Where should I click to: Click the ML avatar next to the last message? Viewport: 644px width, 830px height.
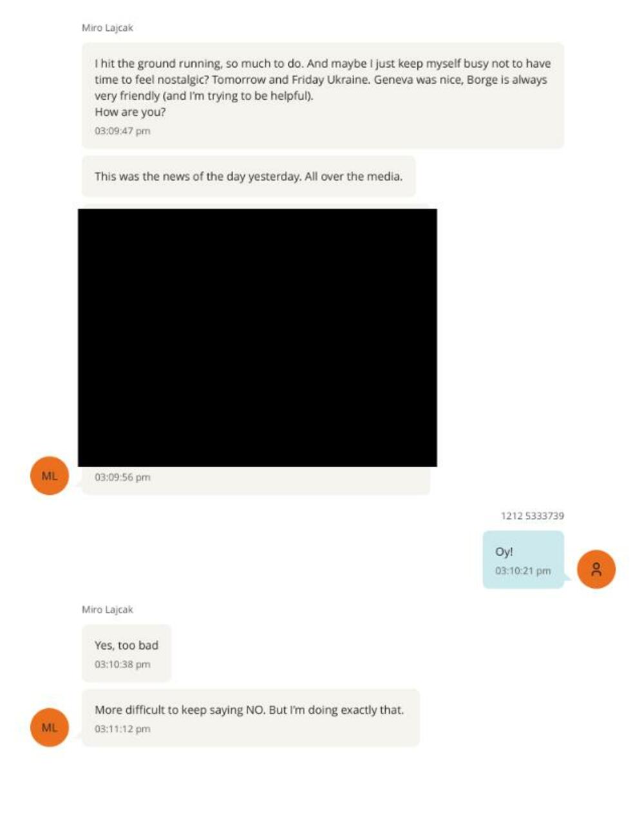tap(50, 727)
